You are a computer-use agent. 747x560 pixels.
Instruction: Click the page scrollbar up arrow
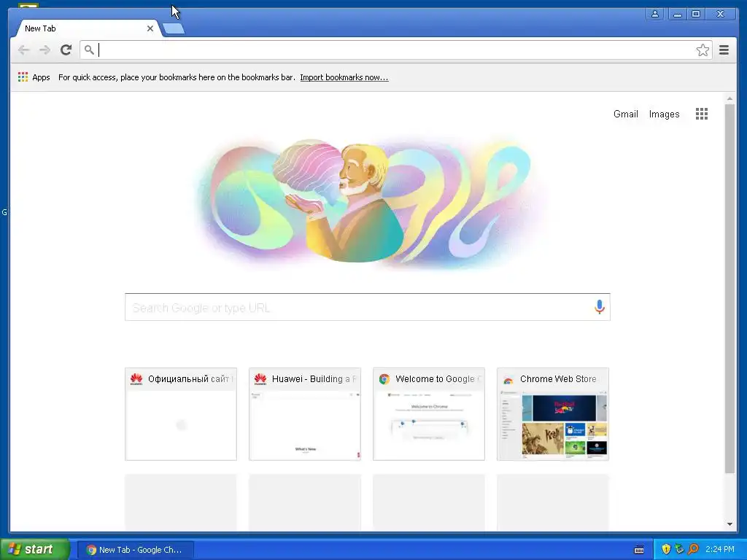click(729, 98)
